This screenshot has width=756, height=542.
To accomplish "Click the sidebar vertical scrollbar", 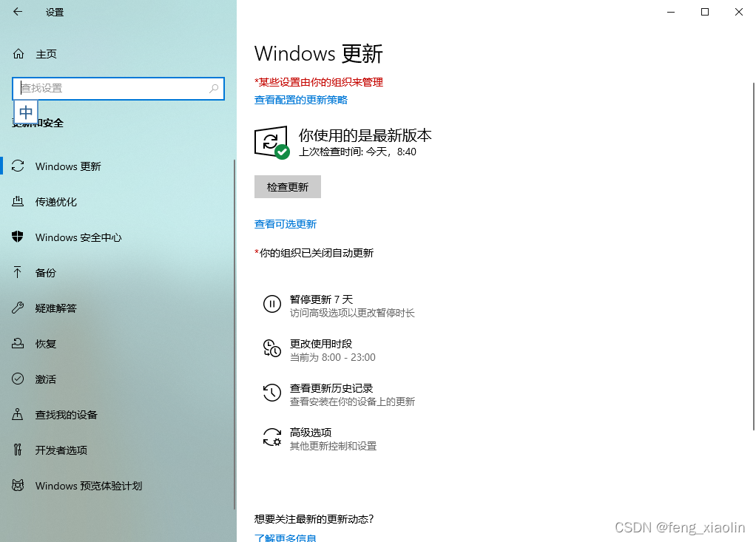I will click(x=234, y=334).
